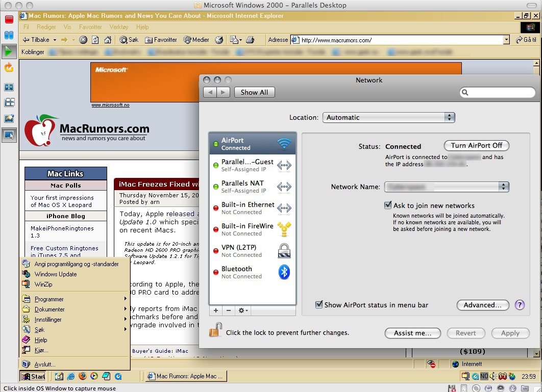The height and width of the screenshot is (392, 542).
Task: Click the Søk toolbar button in IE
Action: [129, 40]
